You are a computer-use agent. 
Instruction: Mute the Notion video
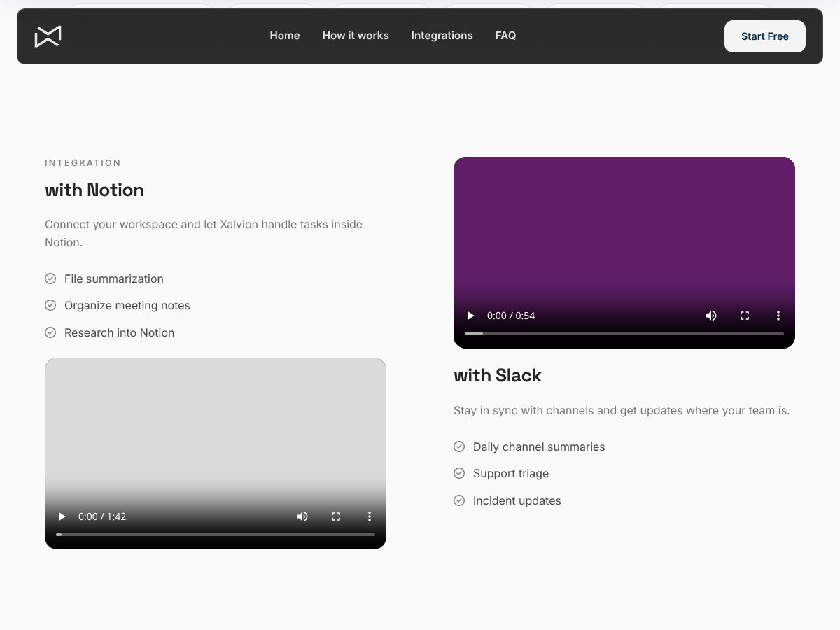[302, 517]
